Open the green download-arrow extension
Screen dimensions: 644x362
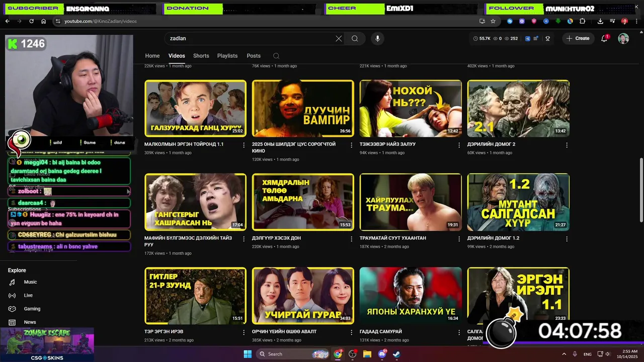pyautogui.click(x=558, y=21)
